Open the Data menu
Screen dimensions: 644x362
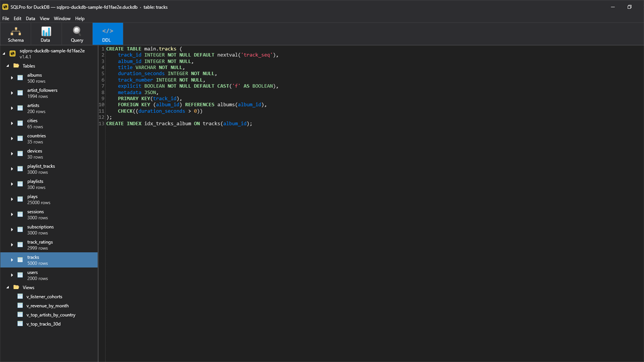[x=30, y=18]
